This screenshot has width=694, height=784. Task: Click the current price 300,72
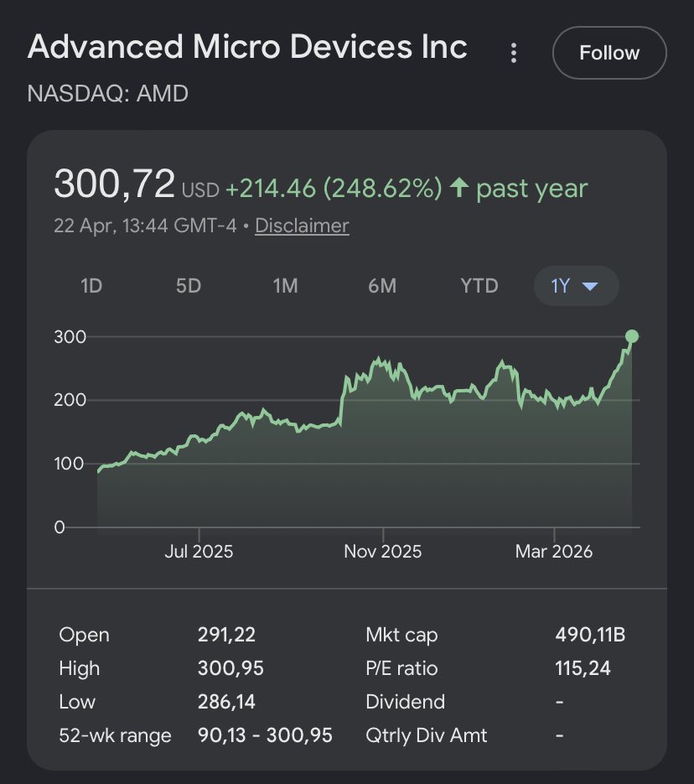[x=114, y=184]
